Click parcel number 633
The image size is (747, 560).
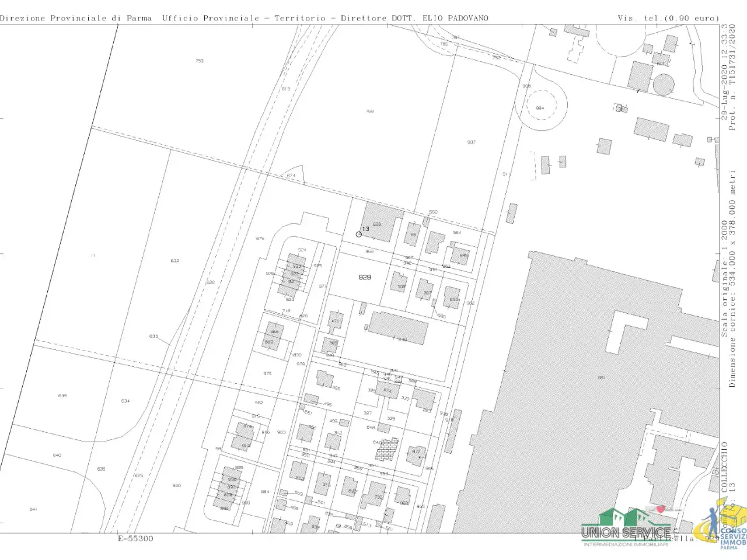(153, 336)
